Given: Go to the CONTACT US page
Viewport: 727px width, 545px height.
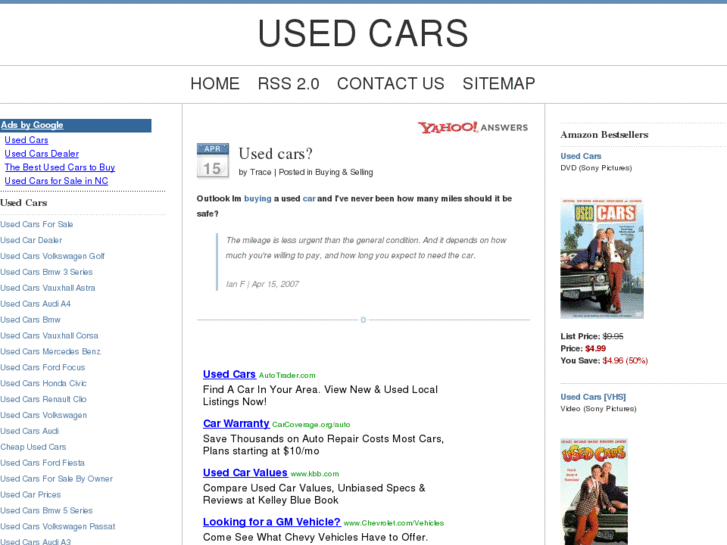Looking at the screenshot, I should coord(390,83).
